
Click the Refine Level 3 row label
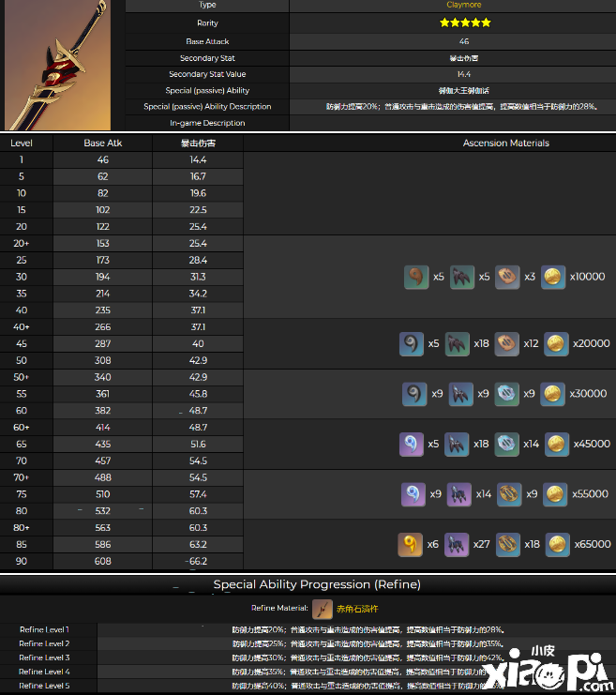pos(44,657)
